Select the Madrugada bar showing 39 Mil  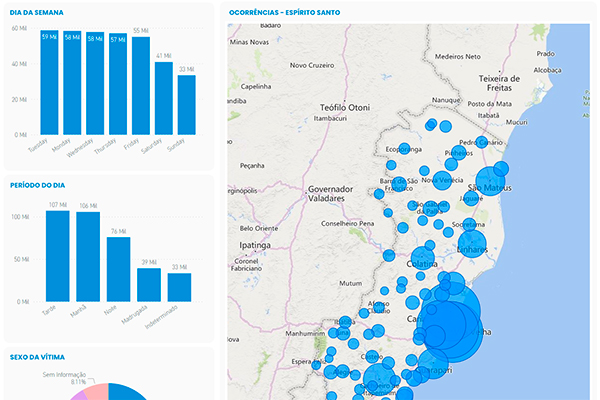point(149,285)
